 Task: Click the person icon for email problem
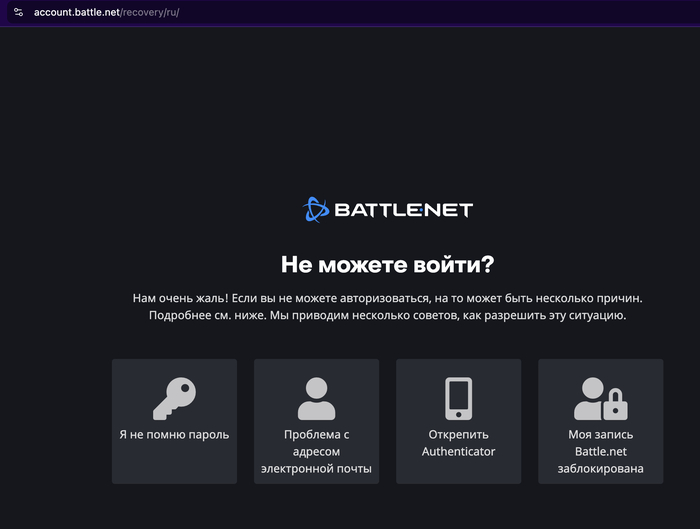317,399
